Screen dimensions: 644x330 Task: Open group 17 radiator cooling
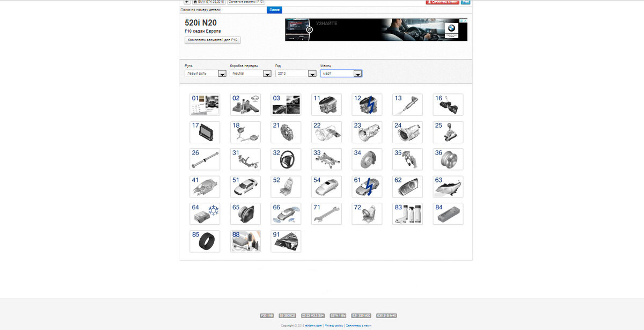pos(205,132)
